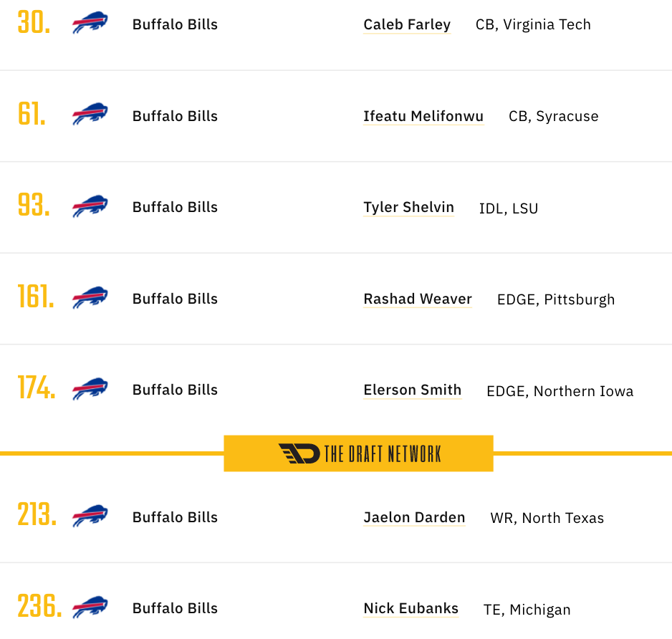Open Caleb Farley player link
This screenshot has height=639, width=672.
click(407, 25)
